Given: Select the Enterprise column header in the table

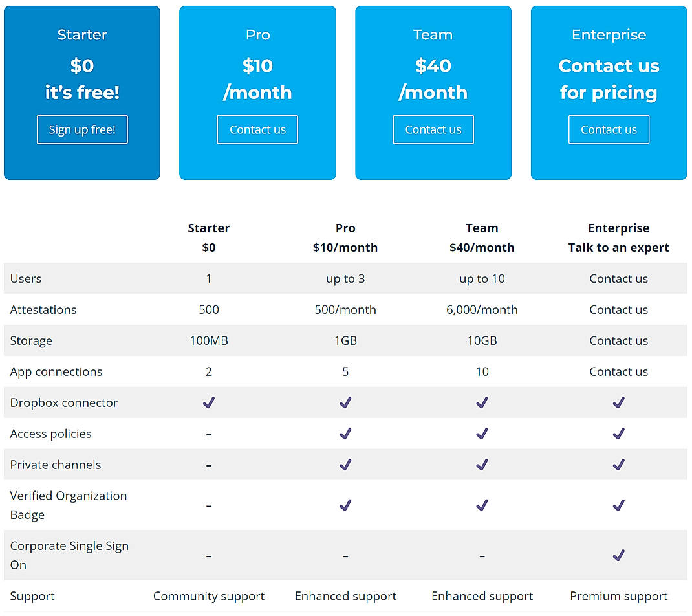Looking at the screenshot, I should pyautogui.click(x=618, y=228).
